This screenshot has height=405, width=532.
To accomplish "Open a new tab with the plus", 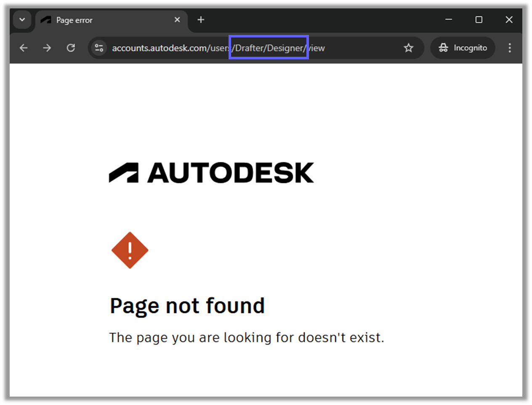I will [200, 19].
